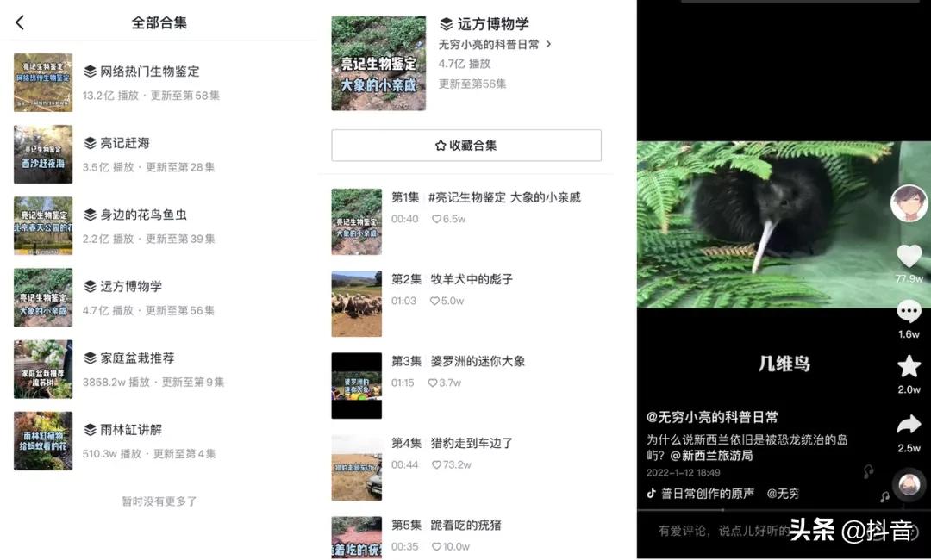Open the spinning music disc icon

[x=909, y=487]
